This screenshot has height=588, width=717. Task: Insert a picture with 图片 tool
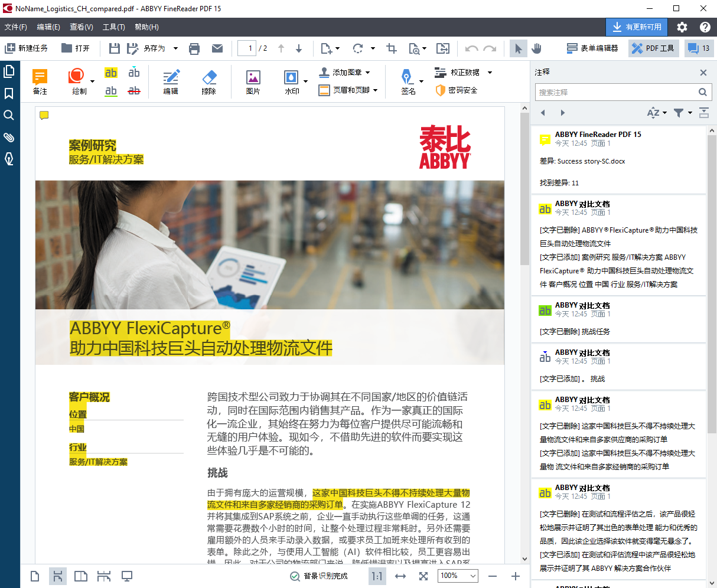(x=253, y=81)
